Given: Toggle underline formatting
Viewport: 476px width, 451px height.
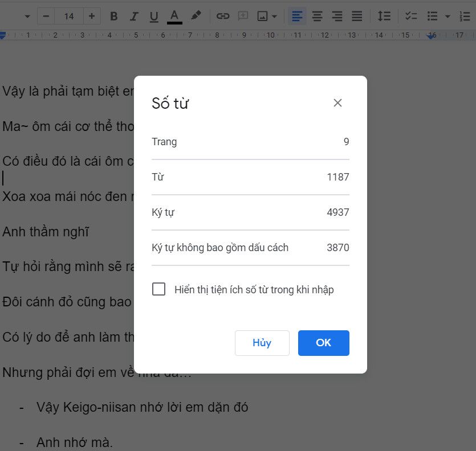Looking at the screenshot, I should [x=154, y=16].
